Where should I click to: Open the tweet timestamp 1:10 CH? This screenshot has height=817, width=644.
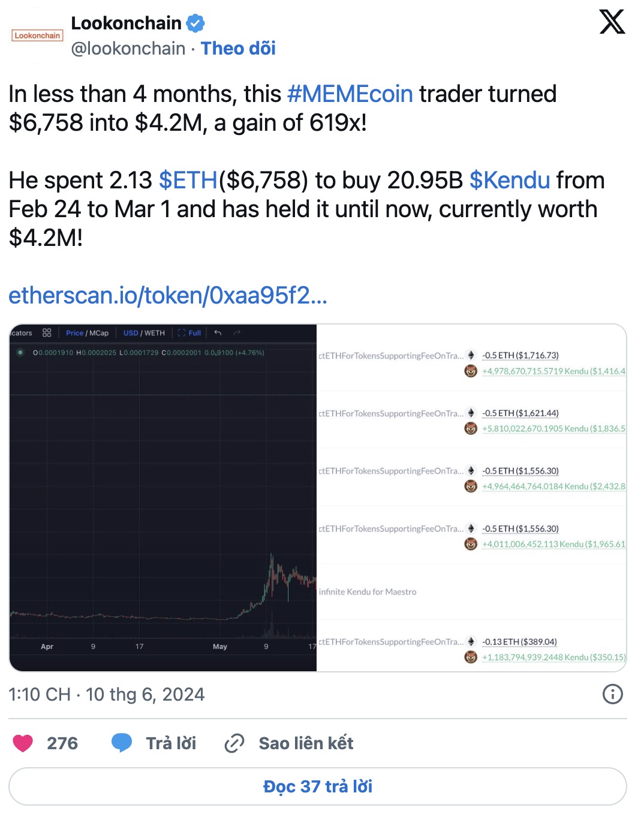pos(40,694)
